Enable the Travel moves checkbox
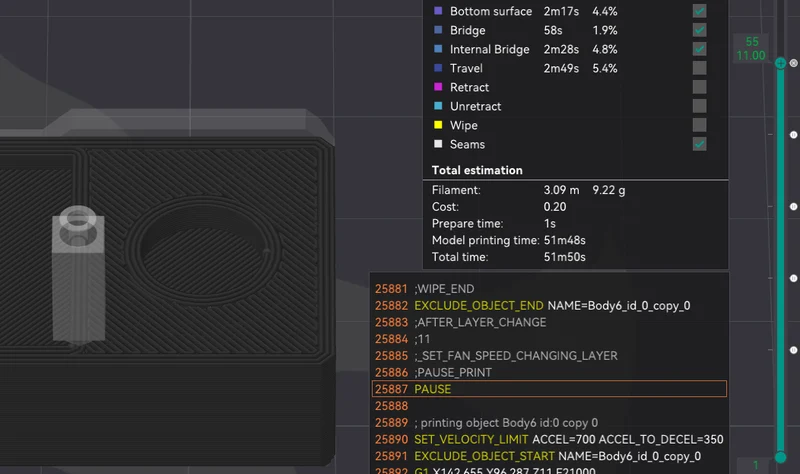 699,68
